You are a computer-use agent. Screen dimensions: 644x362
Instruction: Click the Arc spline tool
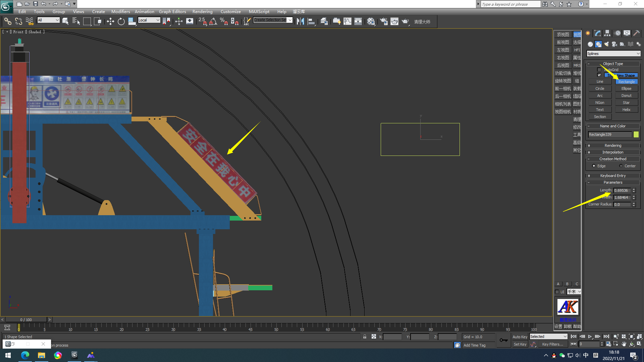coord(600,96)
